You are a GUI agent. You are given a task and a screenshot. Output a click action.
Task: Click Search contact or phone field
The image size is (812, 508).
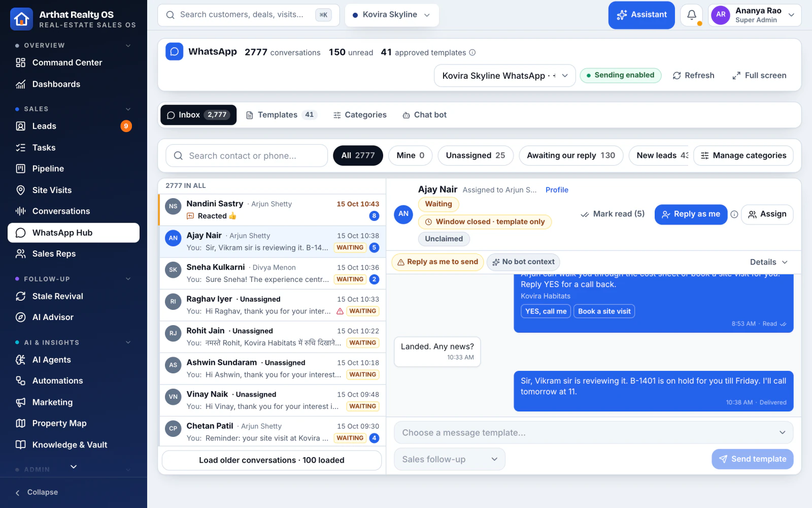pyautogui.click(x=247, y=155)
